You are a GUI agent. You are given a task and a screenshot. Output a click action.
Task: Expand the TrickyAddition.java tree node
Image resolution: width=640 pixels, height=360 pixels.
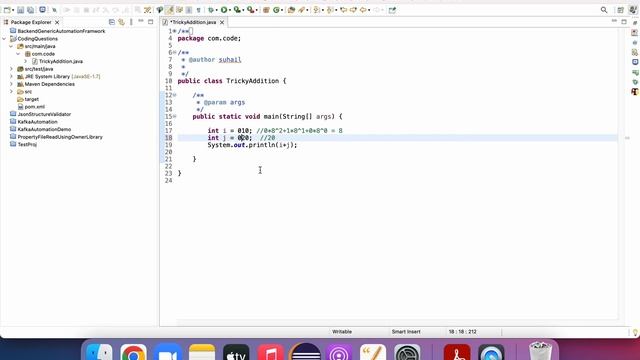click(26, 61)
